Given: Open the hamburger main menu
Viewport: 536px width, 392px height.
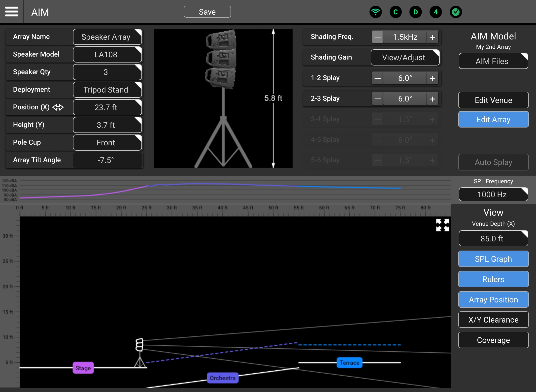Looking at the screenshot, I should click(11, 12).
